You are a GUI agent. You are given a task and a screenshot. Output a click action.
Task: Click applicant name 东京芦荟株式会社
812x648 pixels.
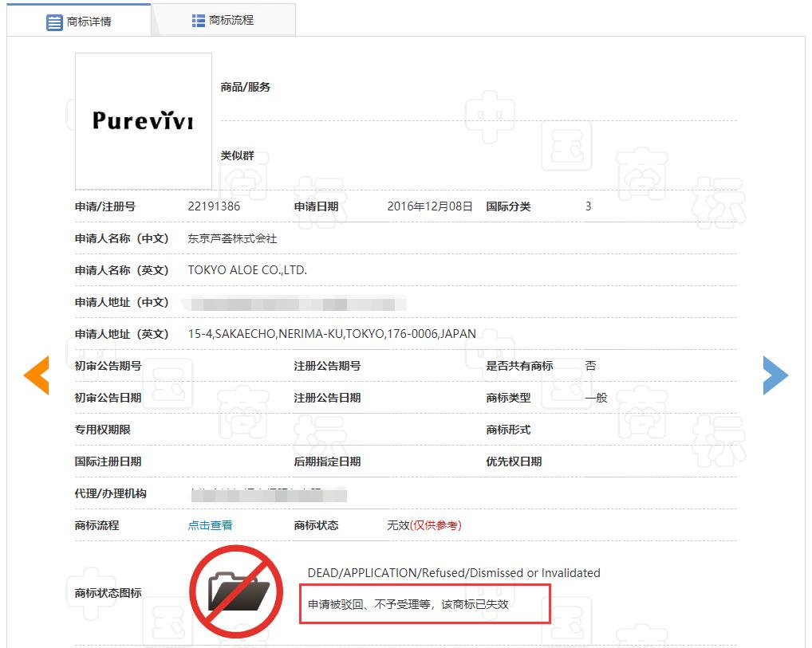tap(232, 238)
